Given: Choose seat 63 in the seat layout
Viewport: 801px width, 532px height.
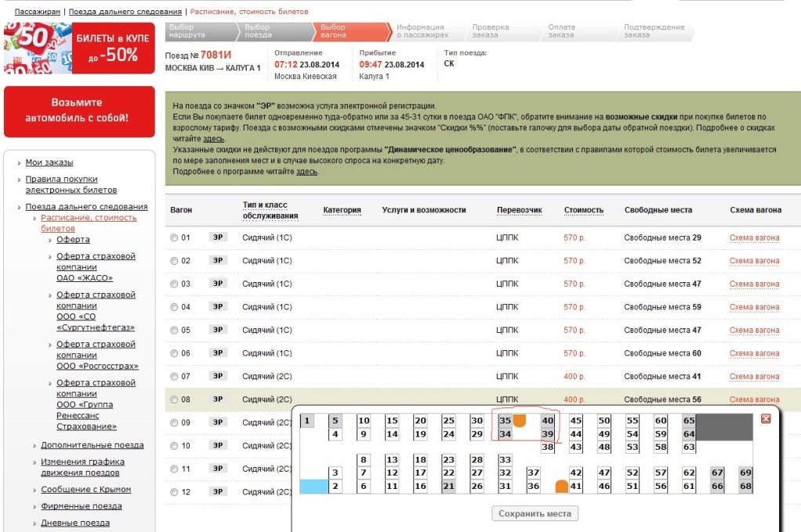Looking at the screenshot, I should click(689, 447).
